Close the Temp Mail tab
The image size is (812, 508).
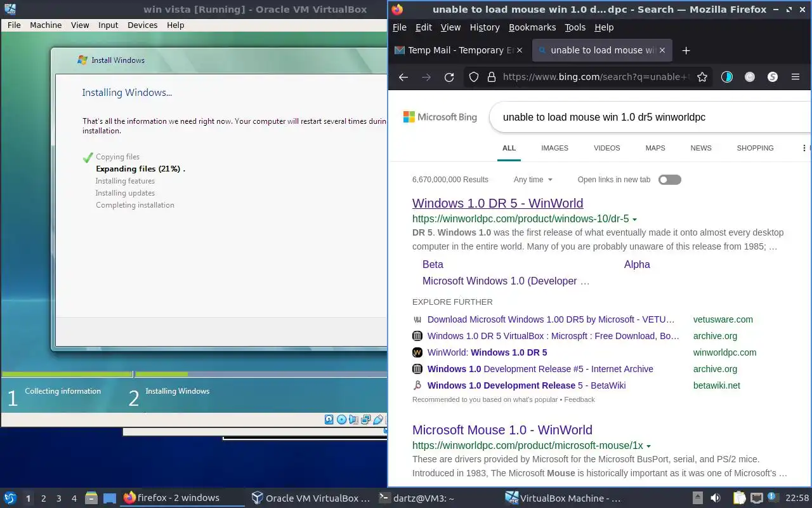520,50
